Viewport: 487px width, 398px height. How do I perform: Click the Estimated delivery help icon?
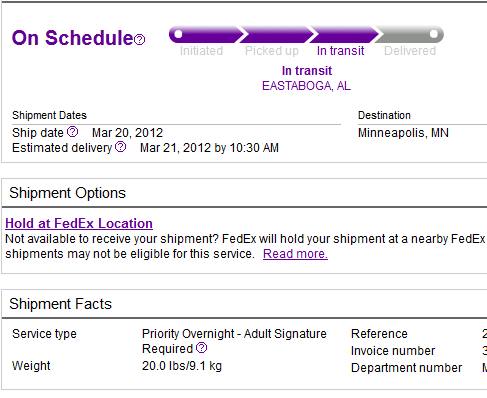(x=120, y=147)
